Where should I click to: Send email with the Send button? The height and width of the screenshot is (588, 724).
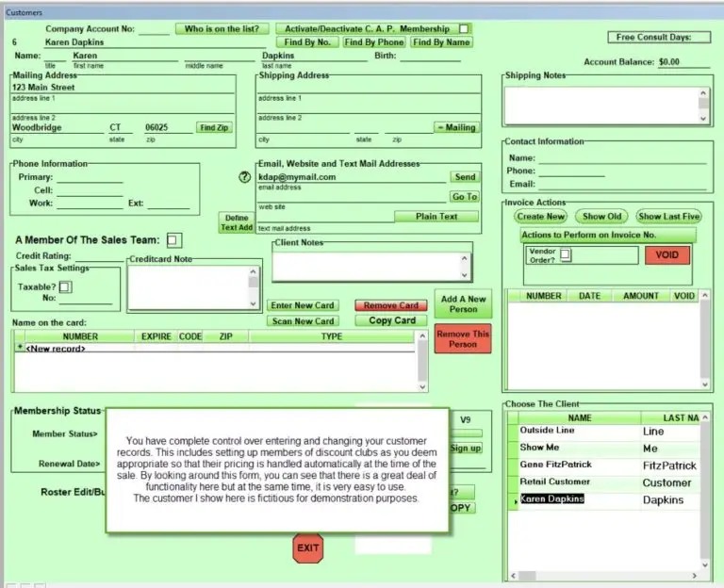click(465, 177)
